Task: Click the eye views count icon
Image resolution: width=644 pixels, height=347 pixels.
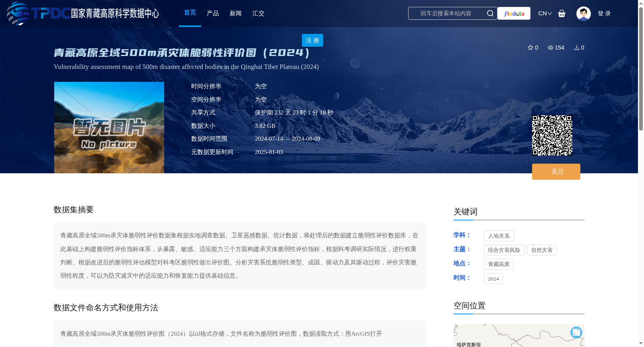Action: (550, 48)
